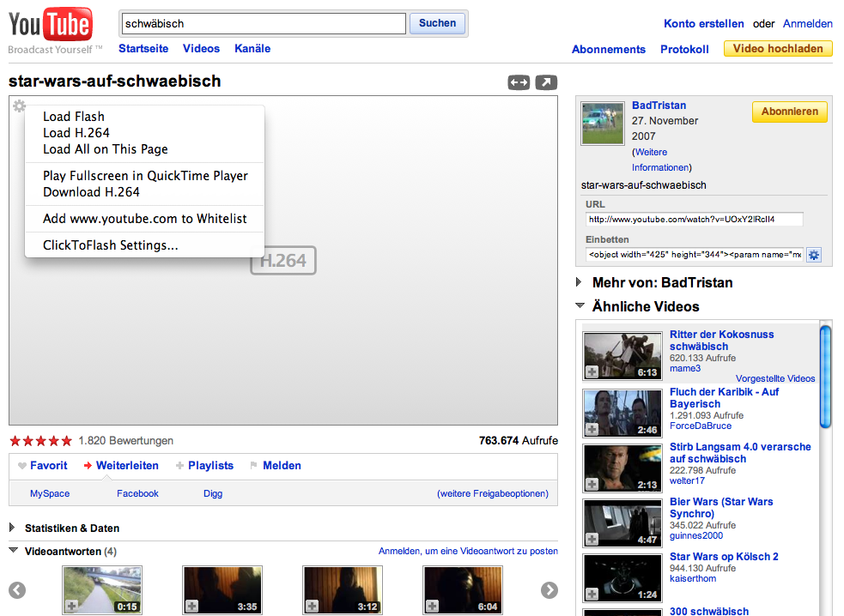Add the 6:04 video response to queue
Image resolution: width=844 pixels, height=616 pixels.
pyautogui.click(x=432, y=607)
